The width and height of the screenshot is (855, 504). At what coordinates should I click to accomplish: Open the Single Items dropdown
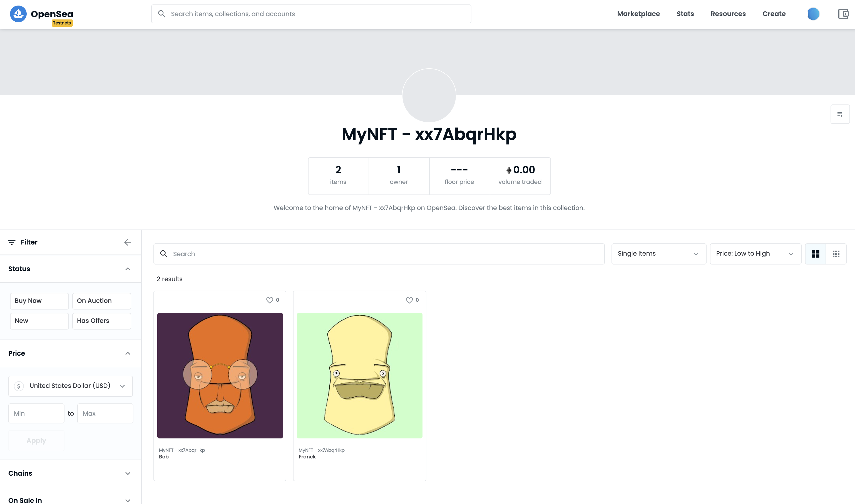pos(658,254)
